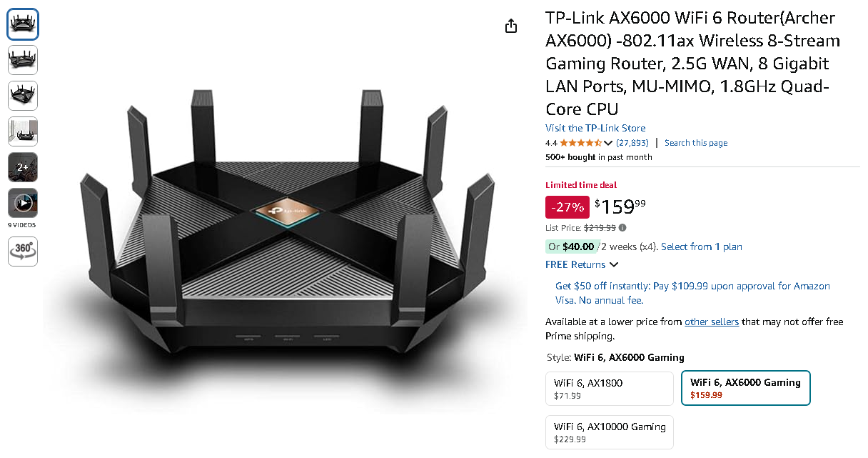Keep WiFi 6, AX6000 Gaming style selected
The image size is (868, 458).
pyautogui.click(x=745, y=387)
